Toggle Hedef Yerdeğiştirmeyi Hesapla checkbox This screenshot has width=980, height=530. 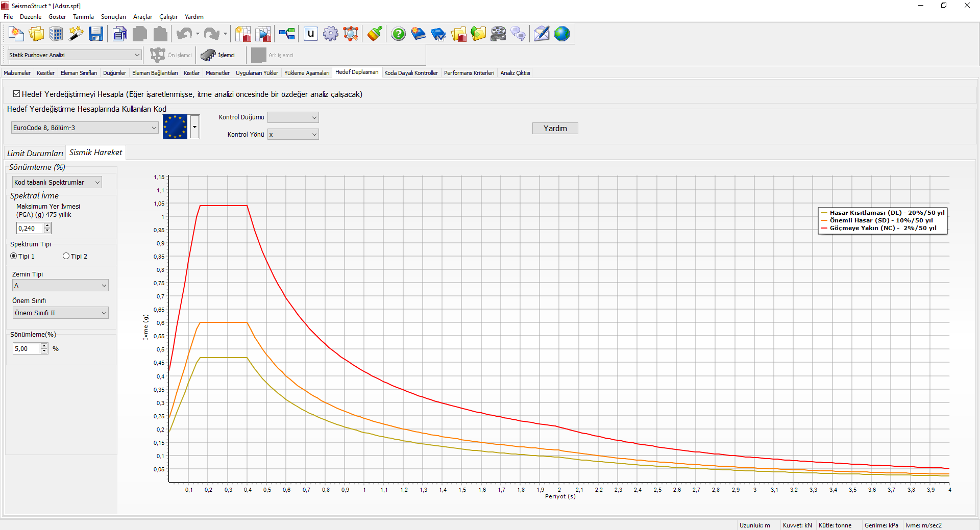pos(17,94)
